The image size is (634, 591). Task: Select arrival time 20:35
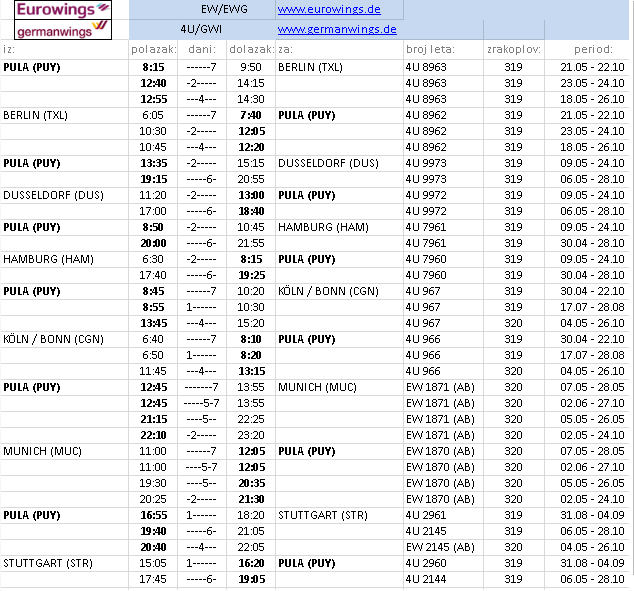click(x=251, y=483)
